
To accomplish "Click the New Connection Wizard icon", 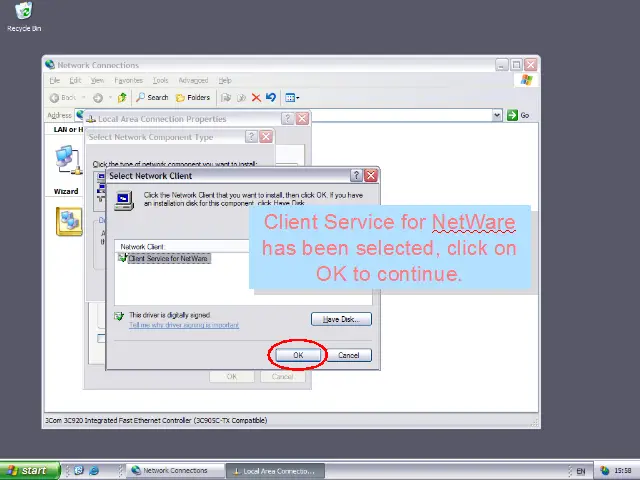I will pos(69,222).
